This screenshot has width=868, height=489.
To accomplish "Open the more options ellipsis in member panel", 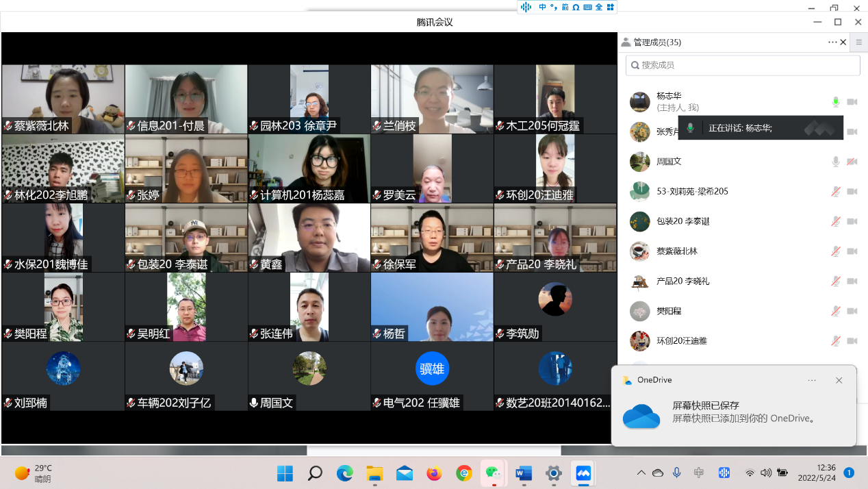I will click(x=832, y=42).
